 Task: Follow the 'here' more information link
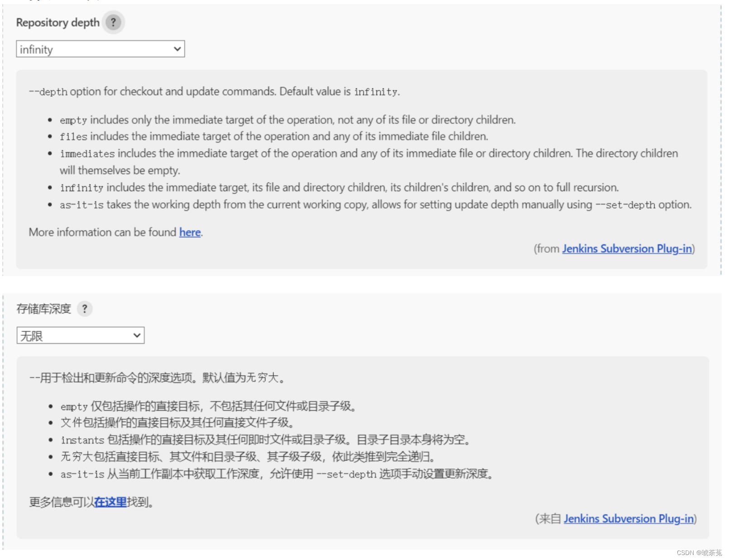(x=190, y=232)
